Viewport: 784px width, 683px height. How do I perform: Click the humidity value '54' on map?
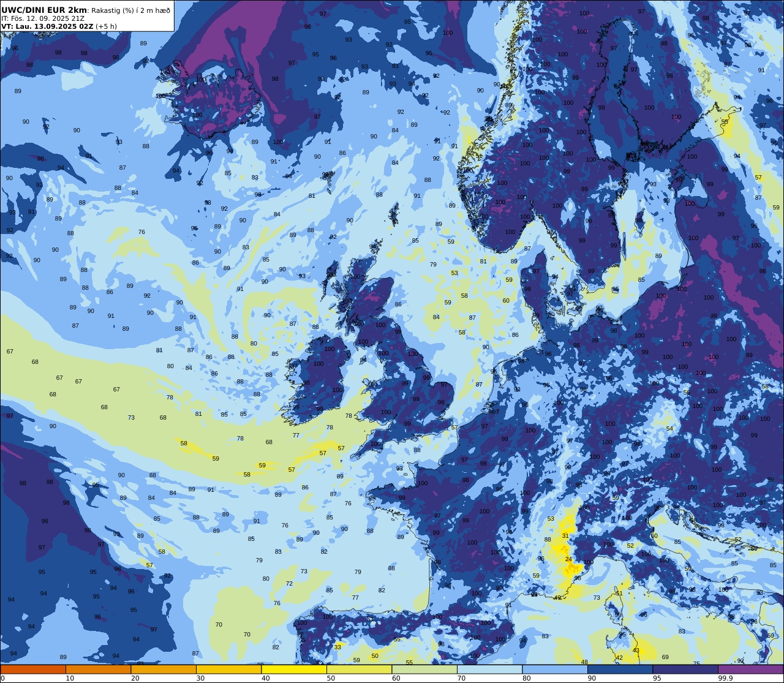669,429
